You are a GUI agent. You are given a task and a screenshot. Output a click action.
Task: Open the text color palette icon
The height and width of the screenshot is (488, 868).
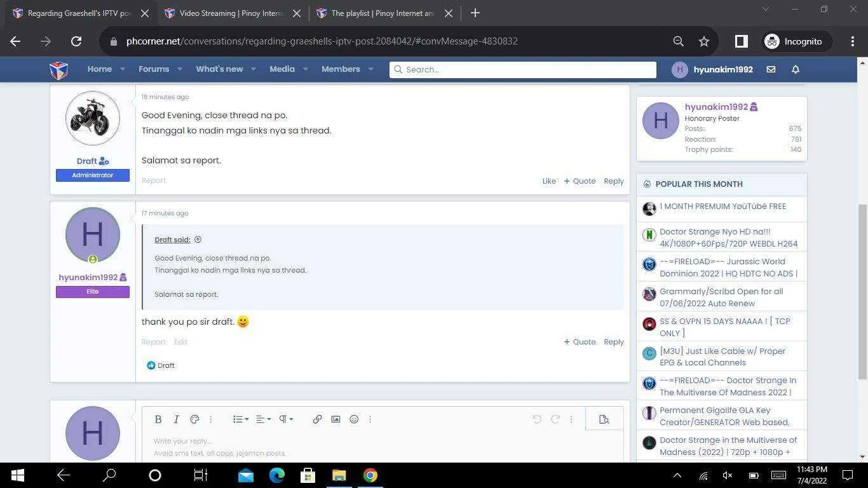click(x=195, y=419)
